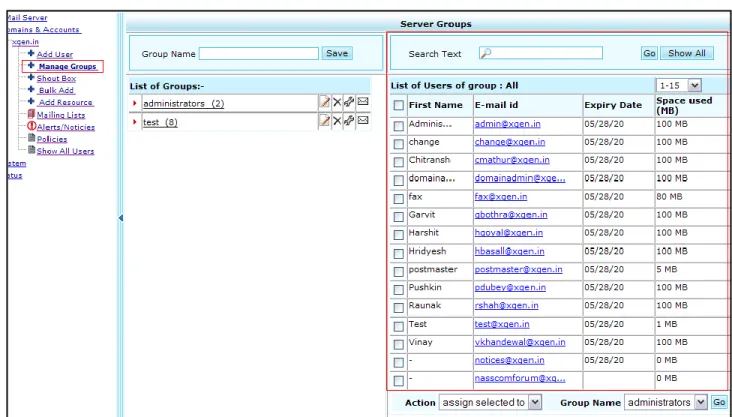The height and width of the screenshot is (417, 732).
Task: Open Mailing Lists in sidebar
Action: coord(61,115)
